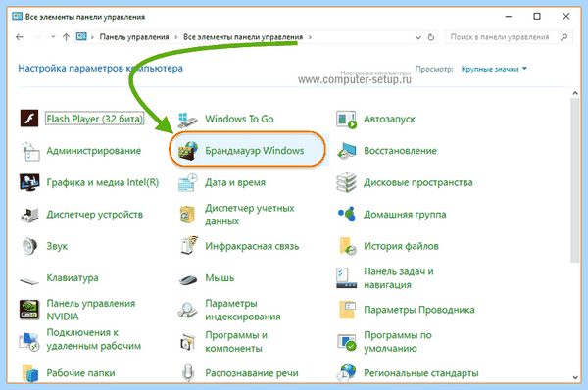
Task: Click the scrollbar up arrow
Action: (x=575, y=93)
